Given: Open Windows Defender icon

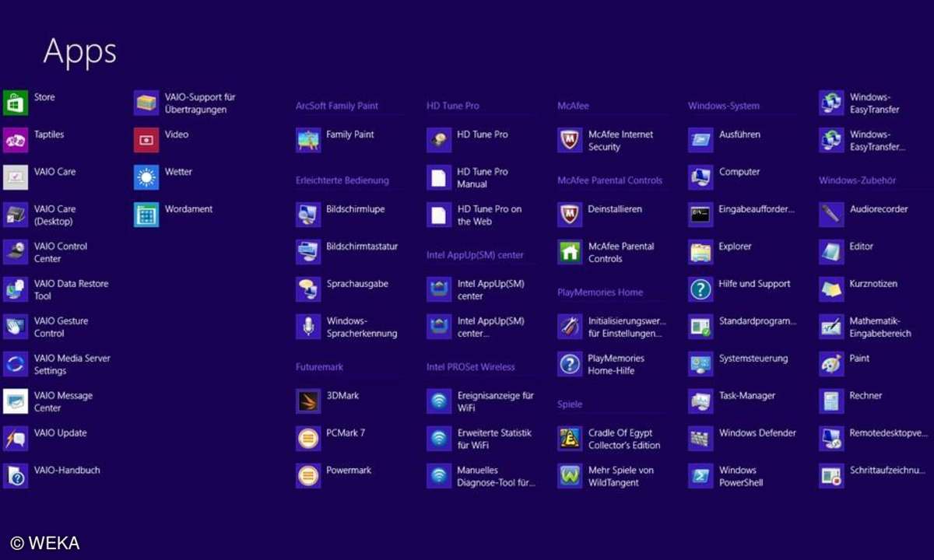Looking at the screenshot, I should (x=700, y=439).
